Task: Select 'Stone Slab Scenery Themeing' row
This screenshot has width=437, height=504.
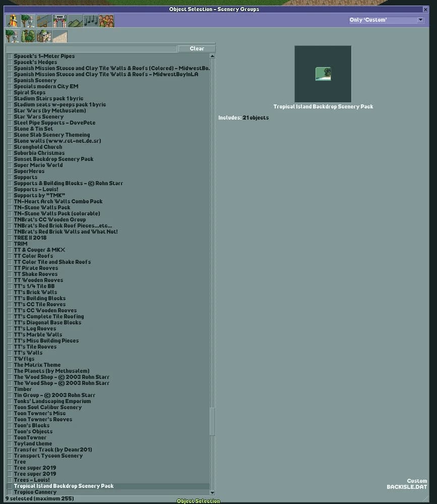Action: coord(108,135)
